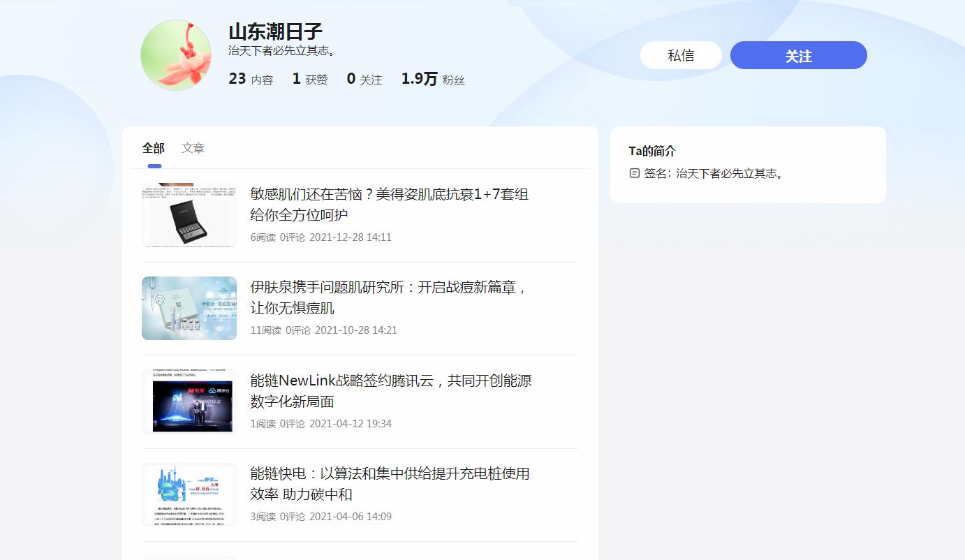Screen dimensions: 965x560
Task: Click date 2021-10-28 14:21
Action: [x=356, y=330]
